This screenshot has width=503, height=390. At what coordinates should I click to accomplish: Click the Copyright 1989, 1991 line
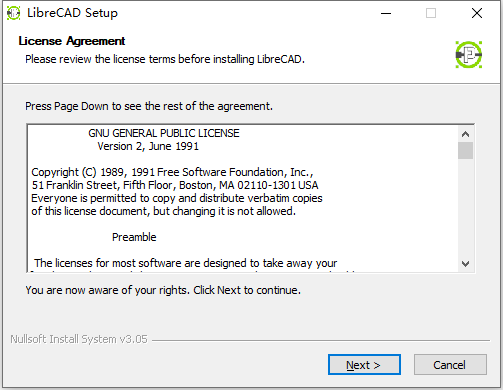[172, 172]
